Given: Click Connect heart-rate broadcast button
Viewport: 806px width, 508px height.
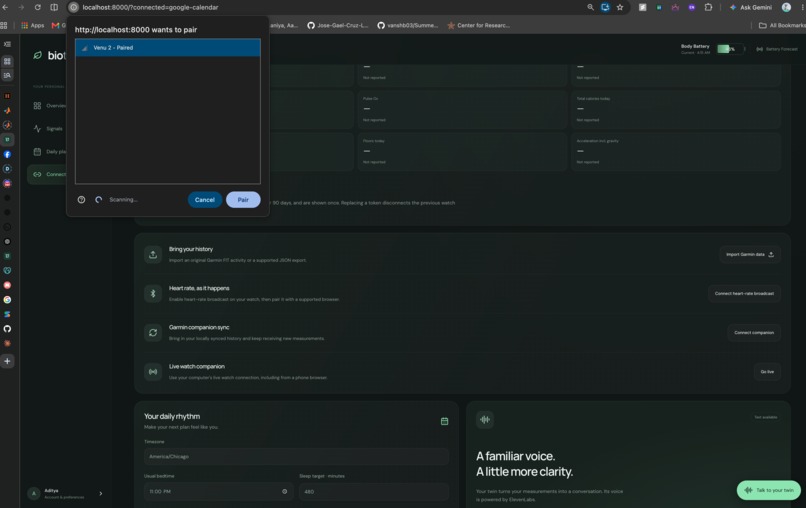Looking at the screenshot, I should [744, 294].
